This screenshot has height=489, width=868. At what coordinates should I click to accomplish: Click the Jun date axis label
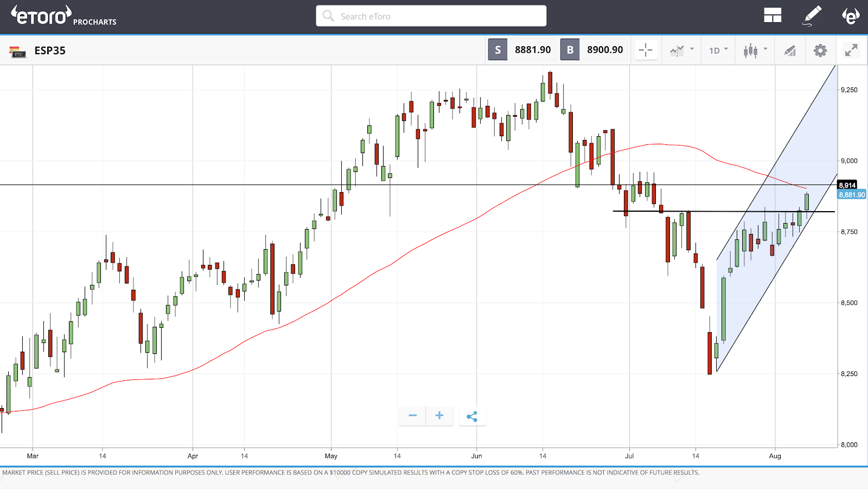tap(476, 456)
